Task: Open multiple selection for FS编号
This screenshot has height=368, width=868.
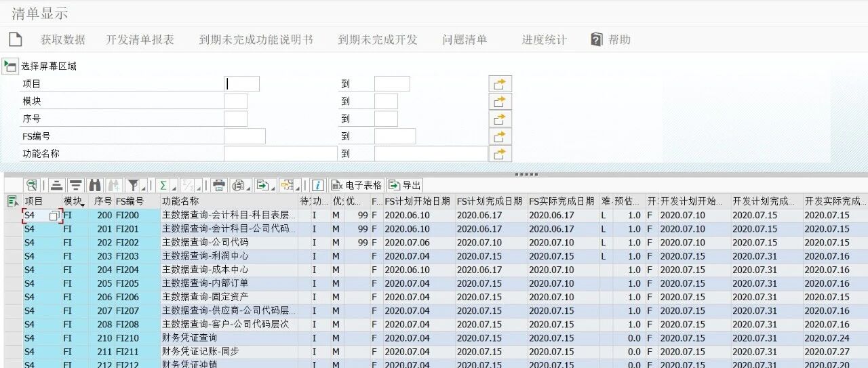Action: (500, 136)
